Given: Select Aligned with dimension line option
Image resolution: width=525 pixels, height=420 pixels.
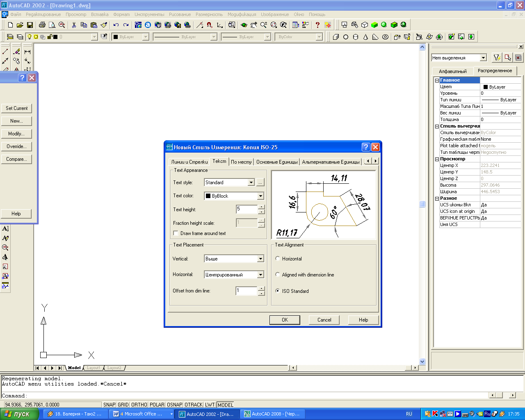Looking at the screenshot, I should point(278,275).
